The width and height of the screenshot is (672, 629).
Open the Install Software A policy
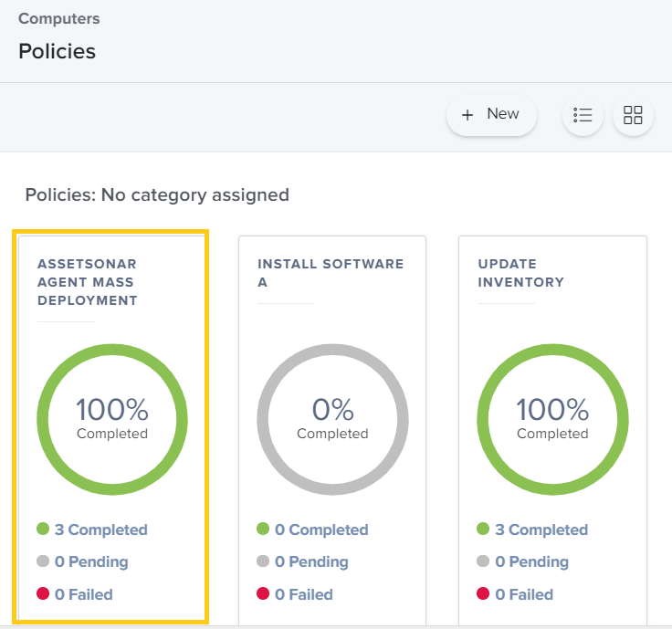pos(330,273)
